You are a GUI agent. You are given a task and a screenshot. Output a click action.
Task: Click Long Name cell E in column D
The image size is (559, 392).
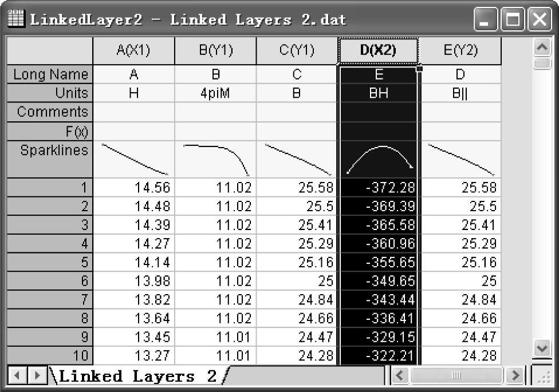[x=378, y=74]
